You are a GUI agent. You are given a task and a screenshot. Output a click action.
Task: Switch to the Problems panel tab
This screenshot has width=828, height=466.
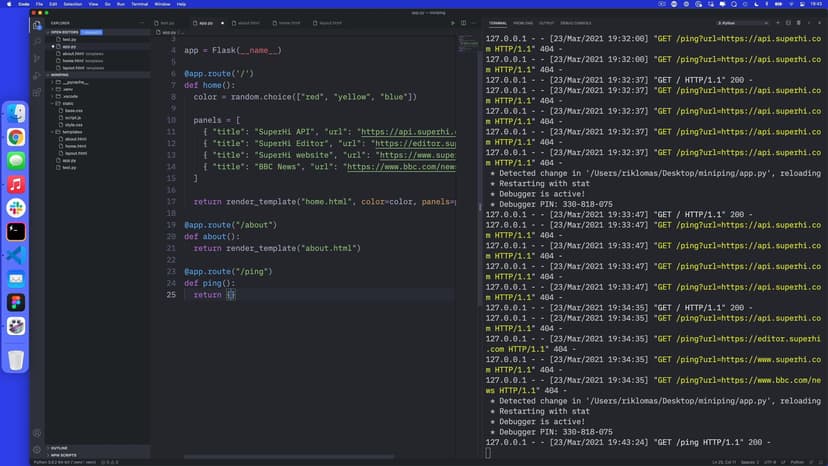coord(523,22)
